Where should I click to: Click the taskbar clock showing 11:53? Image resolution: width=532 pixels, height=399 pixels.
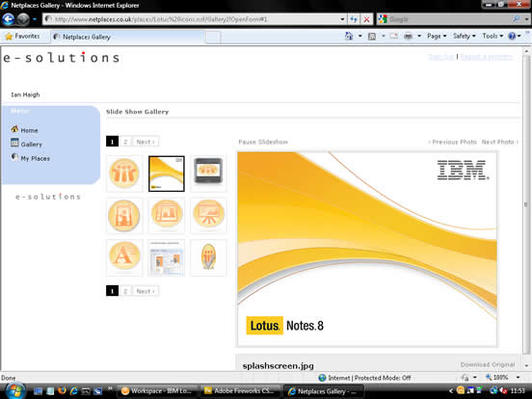(x=518, y=391)
